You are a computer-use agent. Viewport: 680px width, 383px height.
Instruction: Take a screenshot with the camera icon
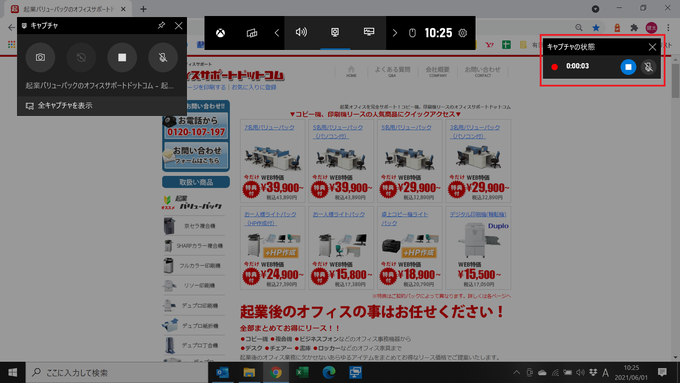coord(40,57)
